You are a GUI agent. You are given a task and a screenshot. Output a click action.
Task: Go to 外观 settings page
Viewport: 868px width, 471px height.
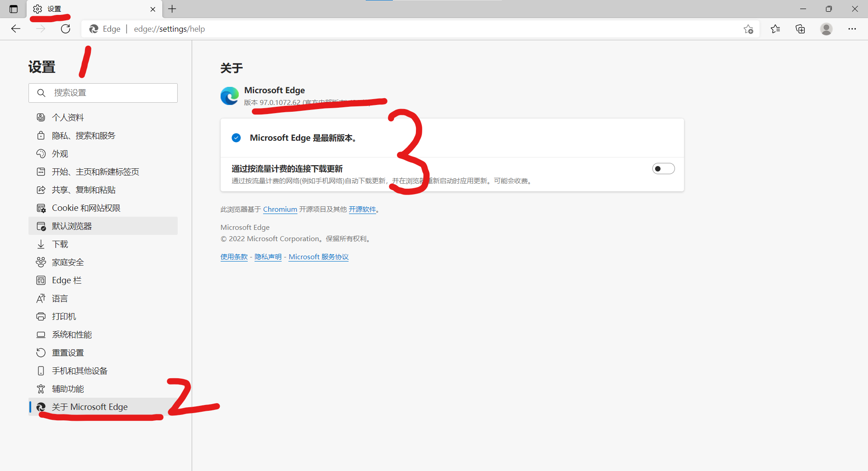click(60, 154)
